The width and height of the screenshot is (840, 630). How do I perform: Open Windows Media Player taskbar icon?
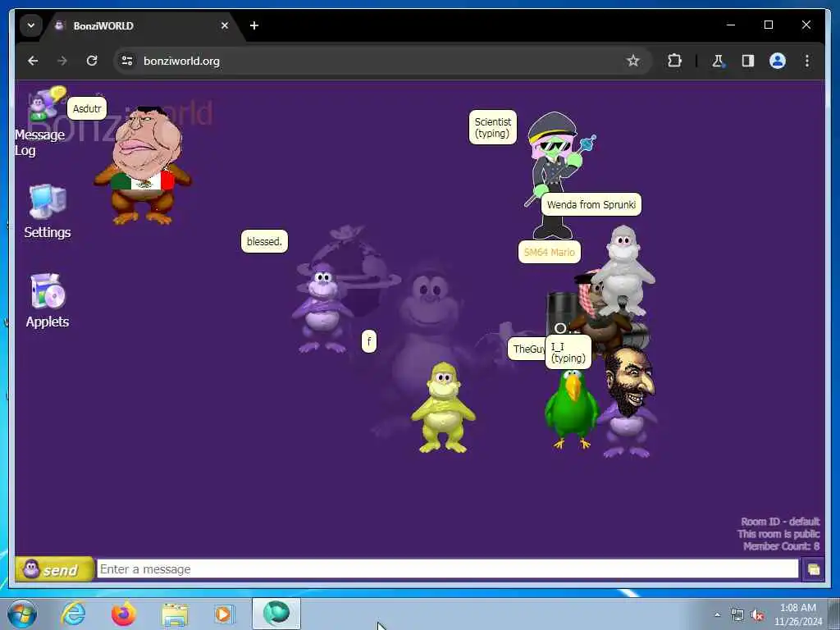pyautogui.click(x=225, y=614)
